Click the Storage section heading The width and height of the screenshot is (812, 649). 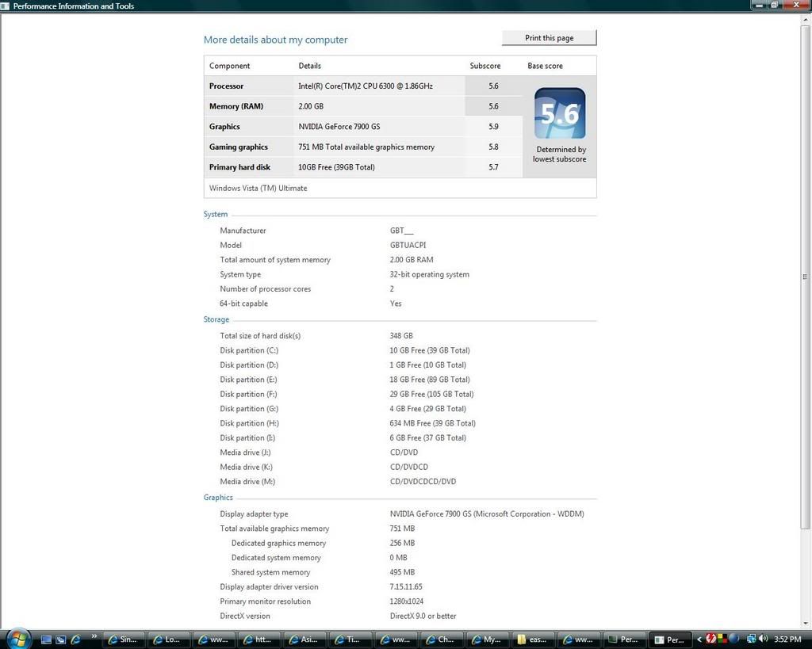[216, 319]
